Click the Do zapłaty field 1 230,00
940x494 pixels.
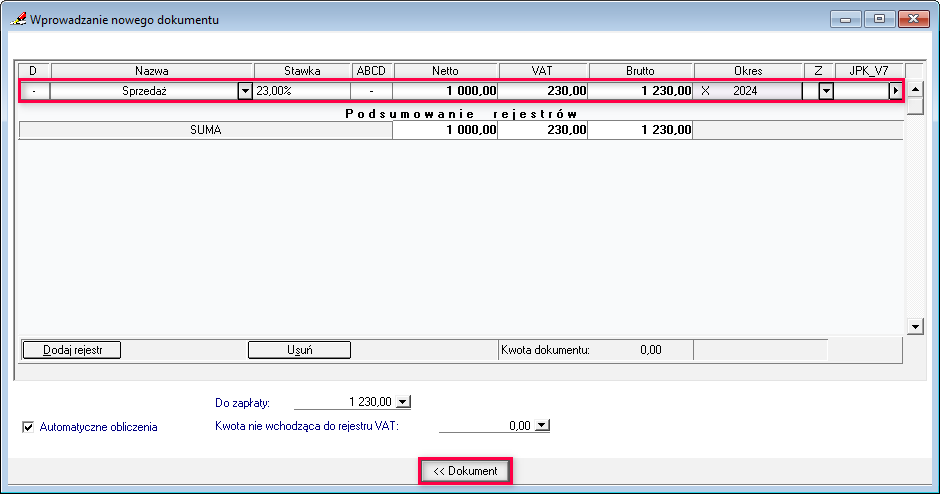pyautogui.click(x=345, y=402)
